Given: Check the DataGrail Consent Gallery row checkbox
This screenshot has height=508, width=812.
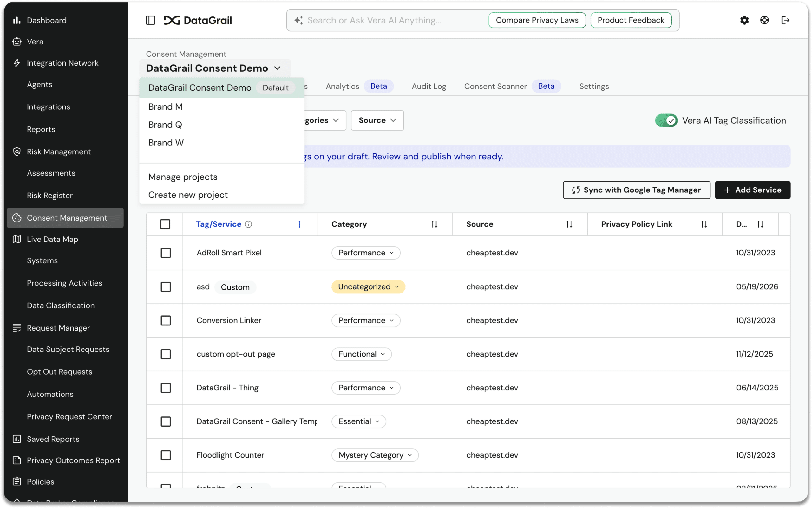Looking at the screenshot, I should pos(166,421).
